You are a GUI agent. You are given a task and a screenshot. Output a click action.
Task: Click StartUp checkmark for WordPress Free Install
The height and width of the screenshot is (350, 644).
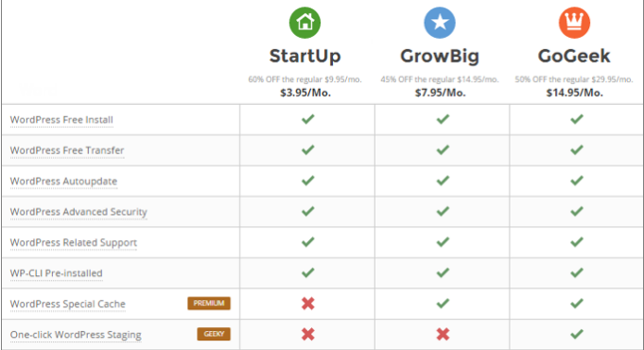308,119
